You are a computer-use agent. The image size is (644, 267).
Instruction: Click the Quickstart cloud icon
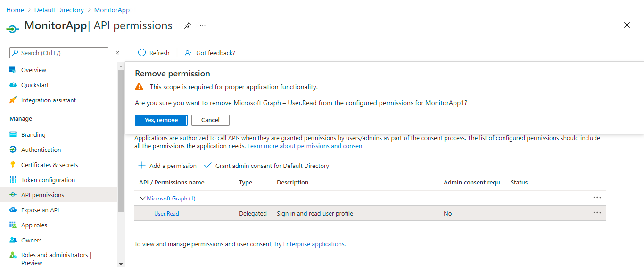pyautogui.click(x=13, y=85)
